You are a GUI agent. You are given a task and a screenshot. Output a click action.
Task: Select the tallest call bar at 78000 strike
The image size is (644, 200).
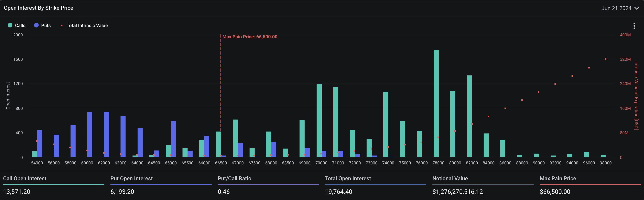436,103
